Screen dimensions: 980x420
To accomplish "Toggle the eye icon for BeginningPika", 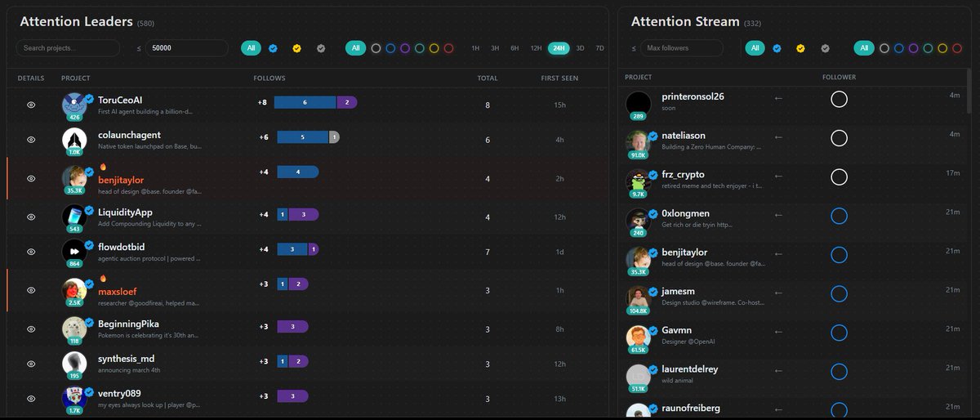I will [31, 328].
